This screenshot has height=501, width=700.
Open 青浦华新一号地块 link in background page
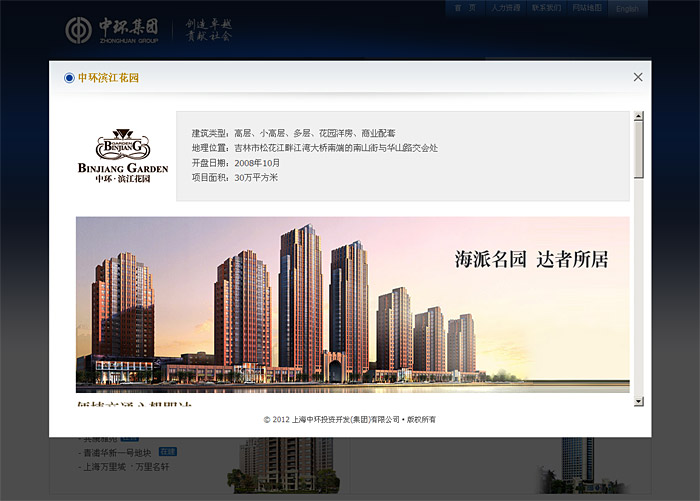click(x=117, y=453)
